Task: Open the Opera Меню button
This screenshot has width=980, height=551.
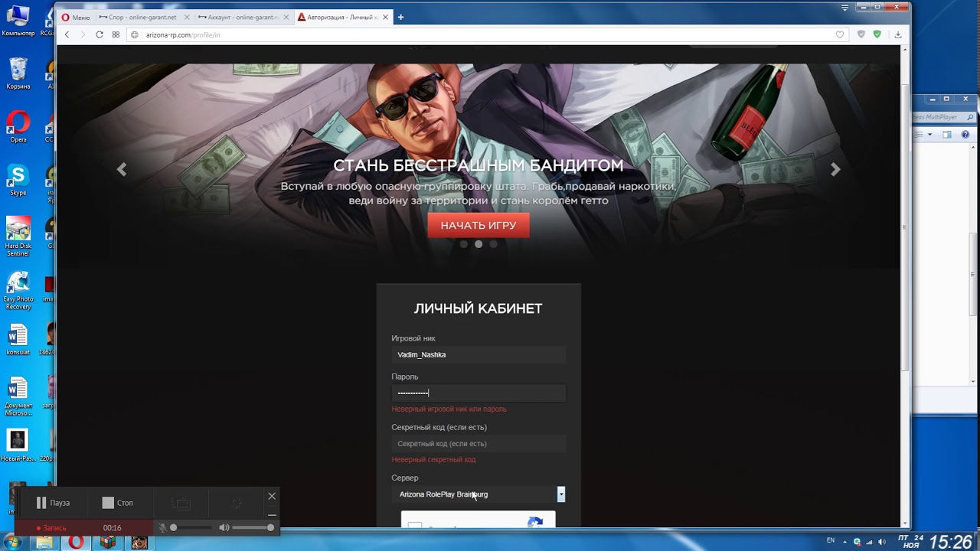Action: tap(76, 17)
